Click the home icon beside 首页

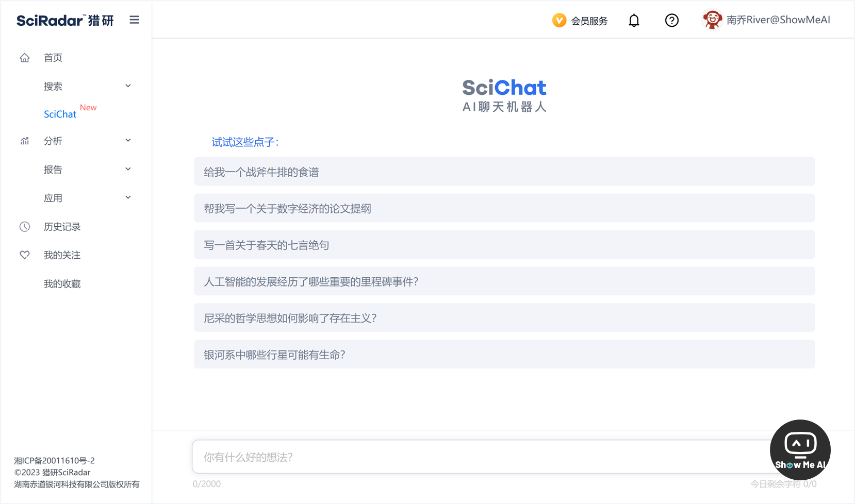click(x=25, y=58)
